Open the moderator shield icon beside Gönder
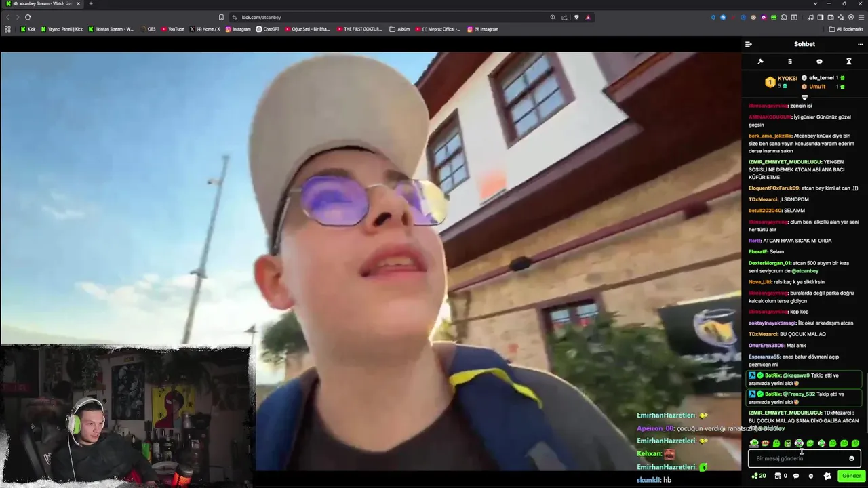 827,476
